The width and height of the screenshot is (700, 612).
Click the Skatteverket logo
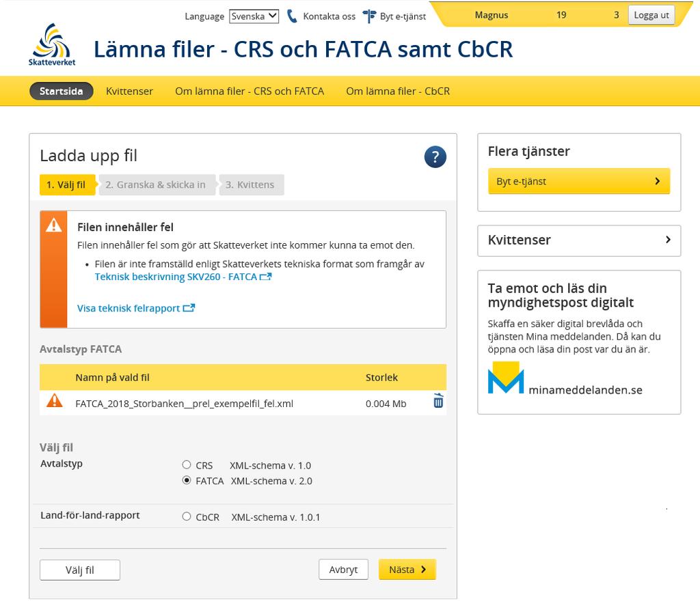[52, 44]
